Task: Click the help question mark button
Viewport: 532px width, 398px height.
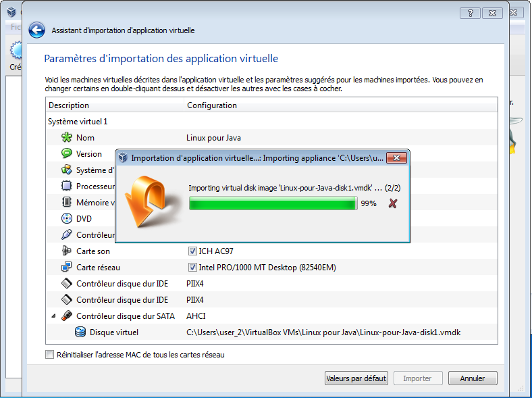Action: point(470,14)
